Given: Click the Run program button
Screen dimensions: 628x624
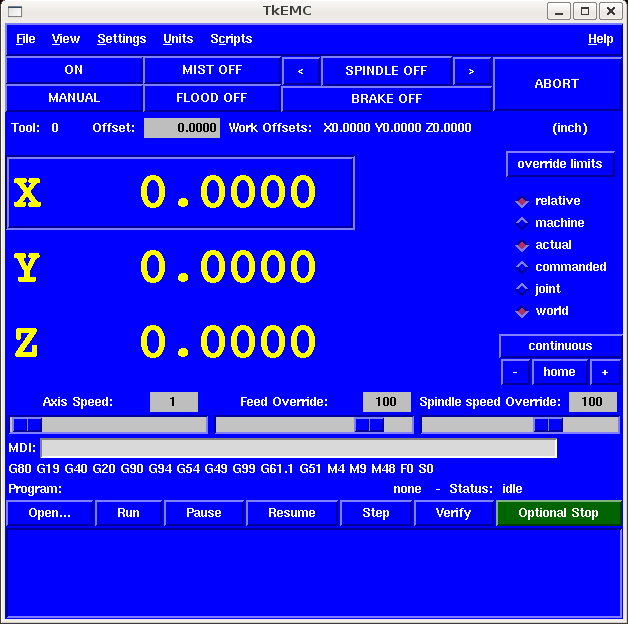Looking at the screenshot, I should click(129, 513).
